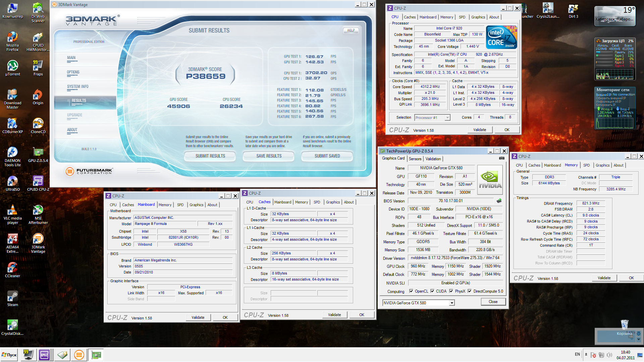The width and height of the screenshot is (644, 362).
Task: Click the weather gadget showing 19°
Action: [x=614, y=15]
